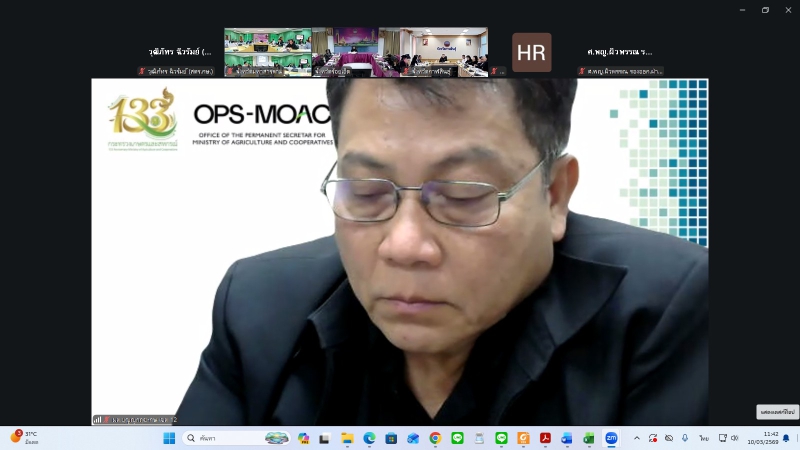Screen dimensions: 800x450
Task: Open the weather widget showing 37°C
Action: [x=25, y=438]
